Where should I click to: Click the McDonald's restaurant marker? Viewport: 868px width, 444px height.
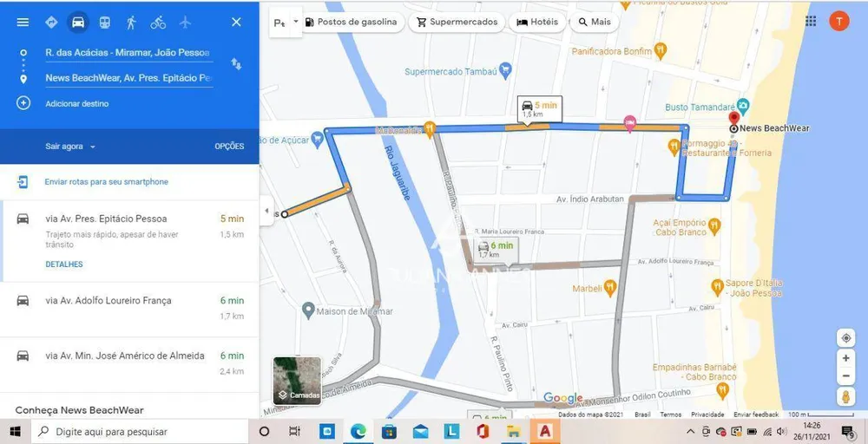point(430,129)
